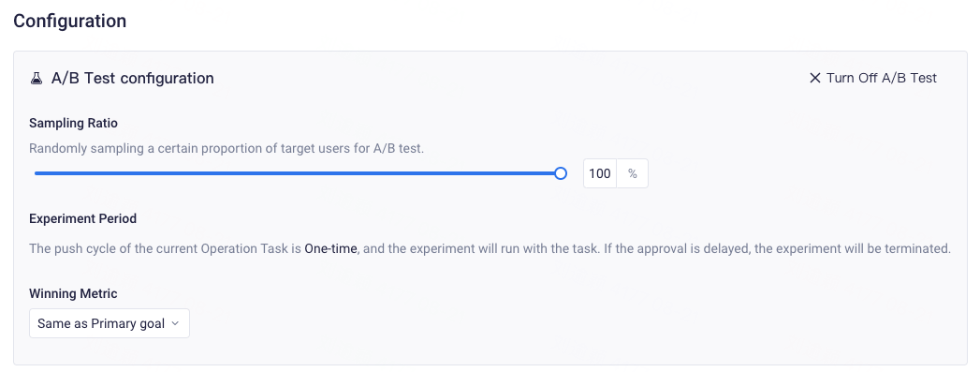This screenshot has height=372, width=980.
Task: Click the Configuration heading
Action: (x=70, y=21)
